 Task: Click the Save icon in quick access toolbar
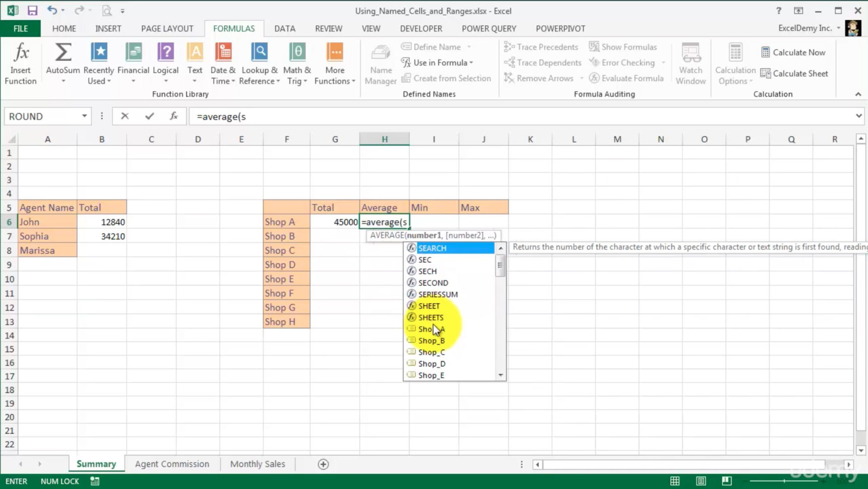click(32, 11)
